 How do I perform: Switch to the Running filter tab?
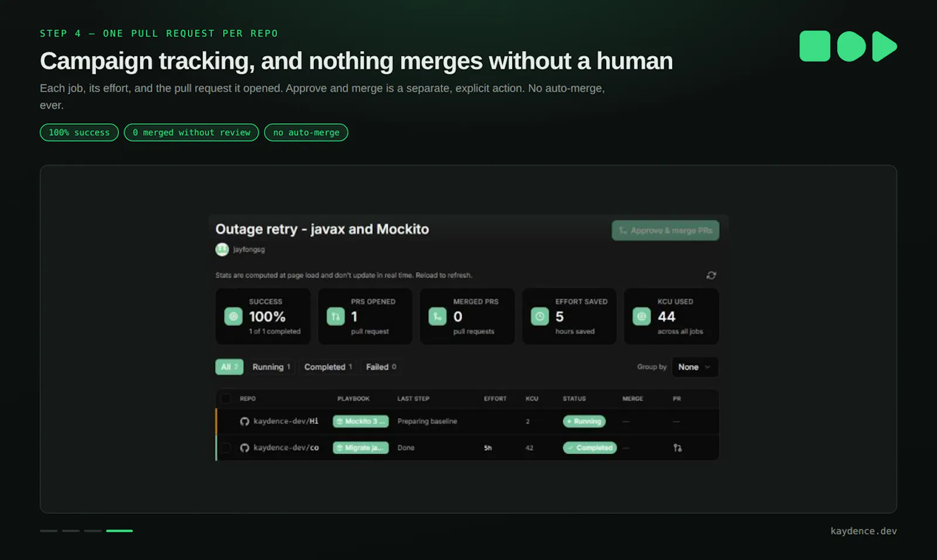(271, 367)
